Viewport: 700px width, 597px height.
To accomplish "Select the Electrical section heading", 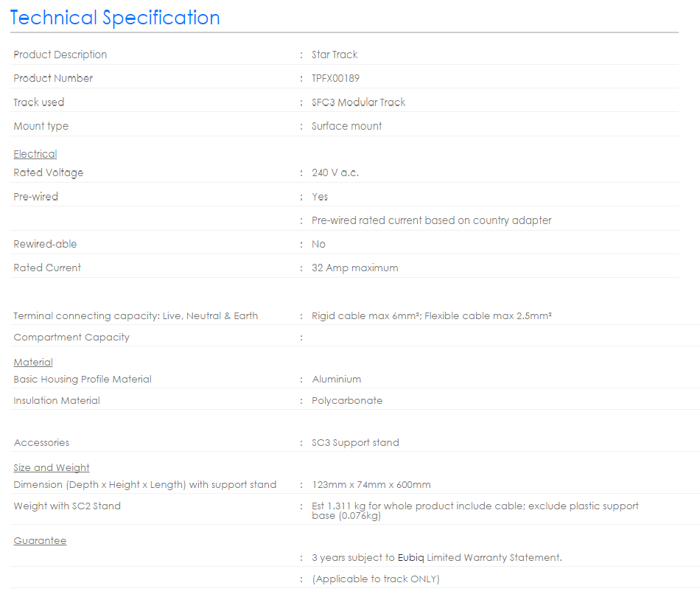I will click(x=35, y=154).
